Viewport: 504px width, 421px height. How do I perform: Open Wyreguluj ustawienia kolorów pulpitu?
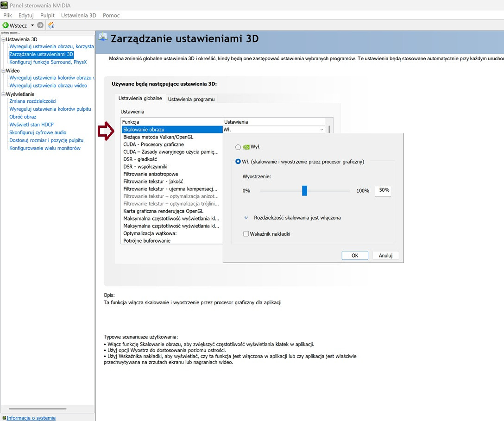(50, 109)
